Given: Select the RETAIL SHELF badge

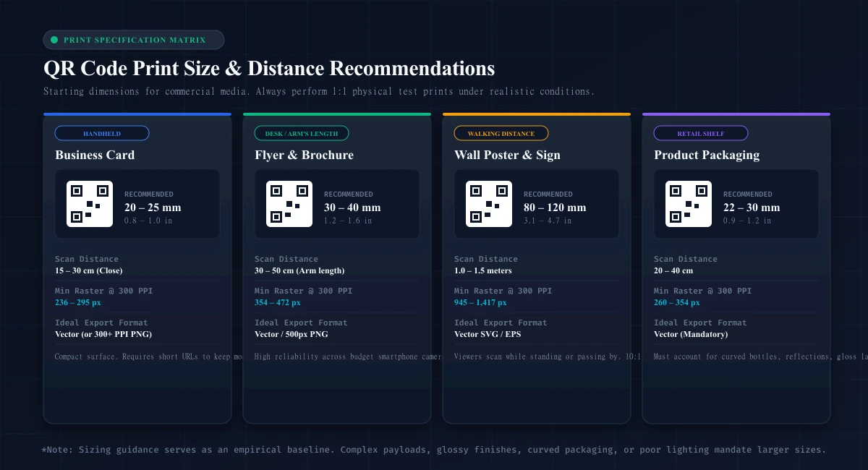Looking at the screenshot, I should coord(701,133).
